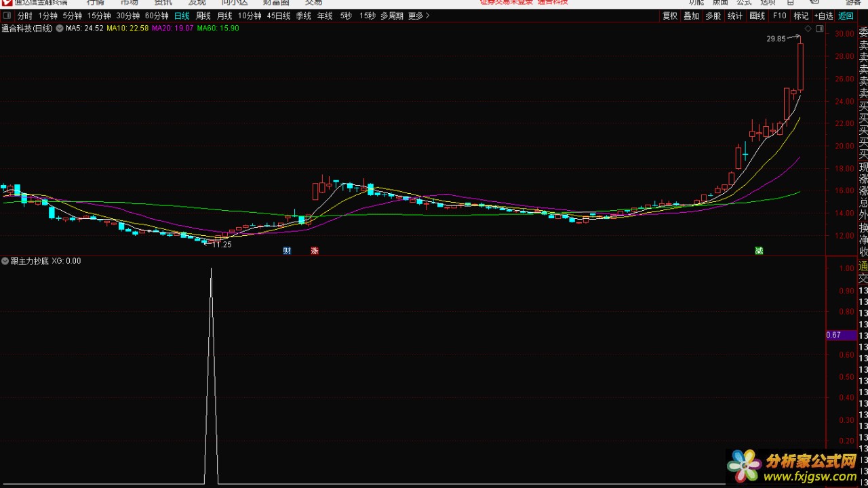Click the MA10: 22.58 label
Image resolution: width=868 pixels, height=488 pixels.
coord(127,28)
